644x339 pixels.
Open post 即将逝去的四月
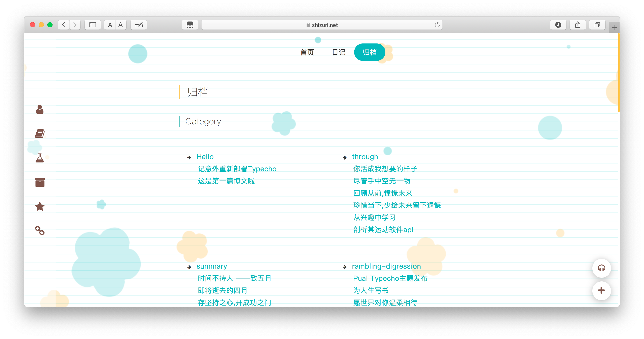(x=223, y=291)
